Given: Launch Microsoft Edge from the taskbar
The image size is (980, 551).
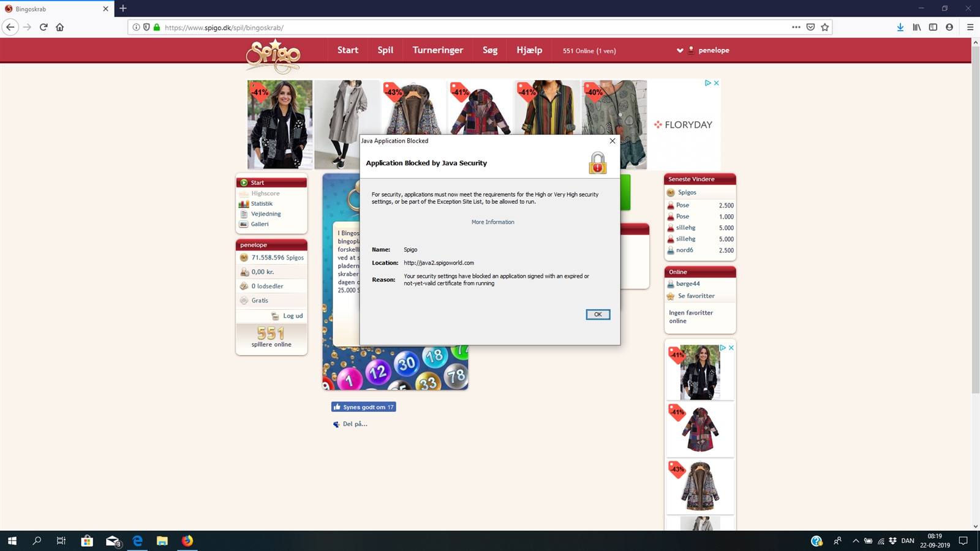Looking at the screenshot, I should pyautogui.click(x=137, y=541).
